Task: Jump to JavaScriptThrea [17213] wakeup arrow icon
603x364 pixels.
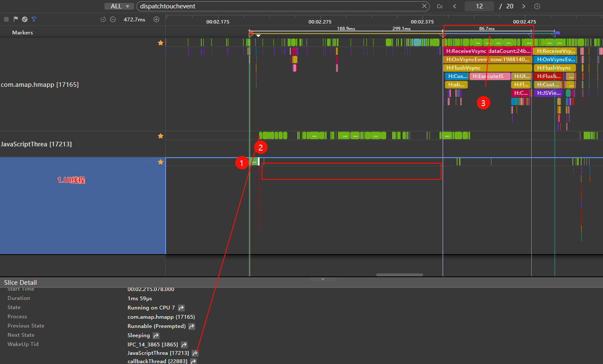Action: coord(195,353)
